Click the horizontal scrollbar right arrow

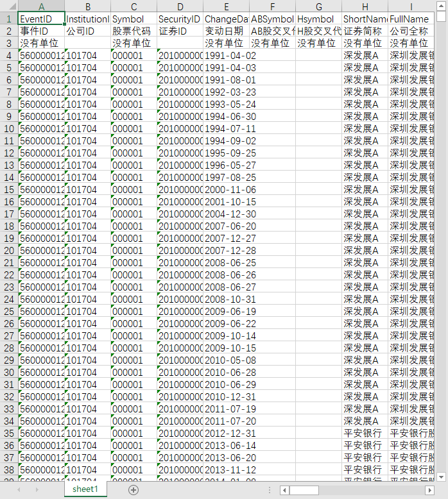pos(429,490)
